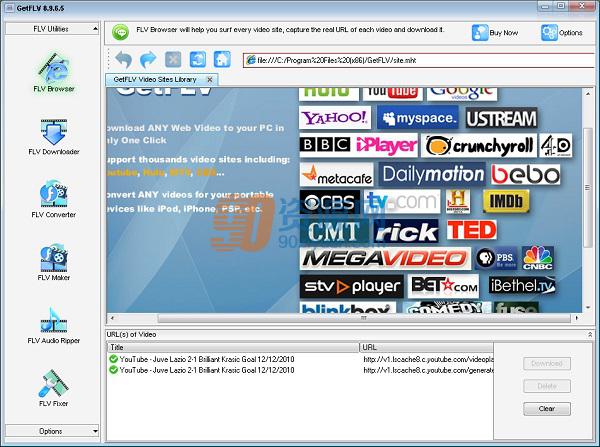Open the Dailymotion site logo
600x447 pixels.
[x=432, y=174]
